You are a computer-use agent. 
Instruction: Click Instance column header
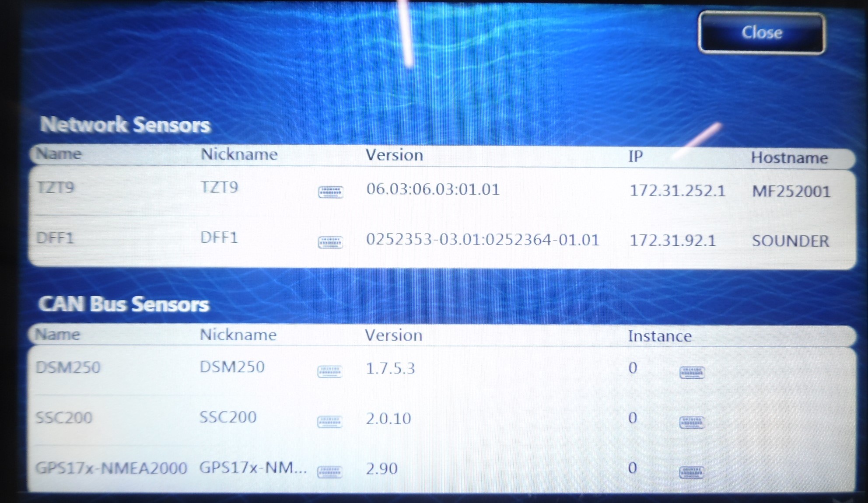coord(660,336)
